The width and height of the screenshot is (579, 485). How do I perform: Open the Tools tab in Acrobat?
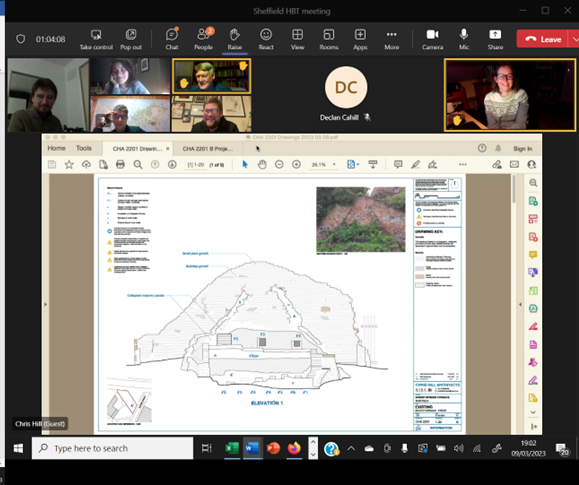point(84,148)
